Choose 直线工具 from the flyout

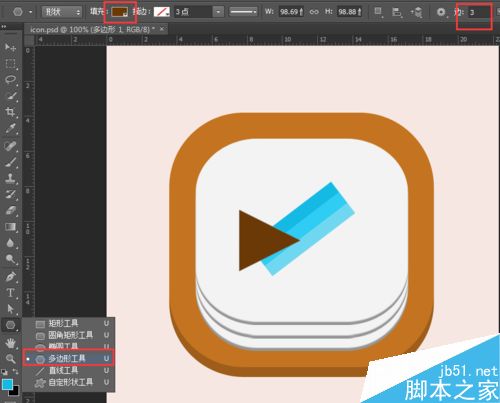tap(69, 370)
